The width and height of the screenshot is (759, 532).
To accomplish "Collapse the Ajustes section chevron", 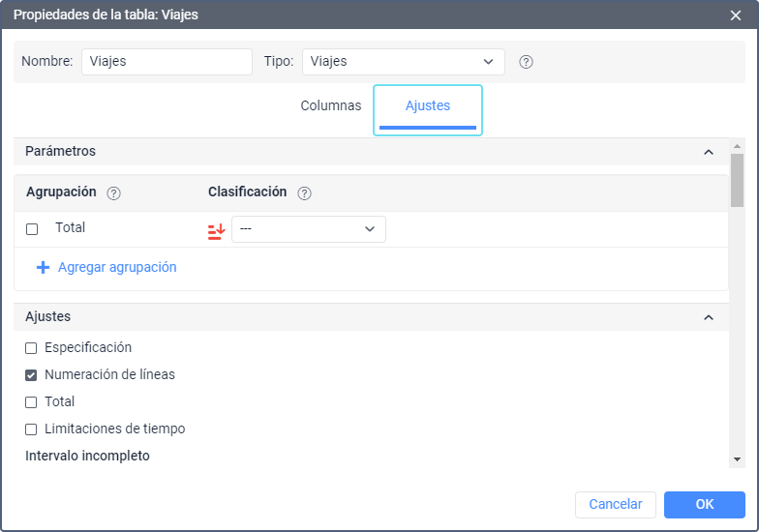I will 709,317.
